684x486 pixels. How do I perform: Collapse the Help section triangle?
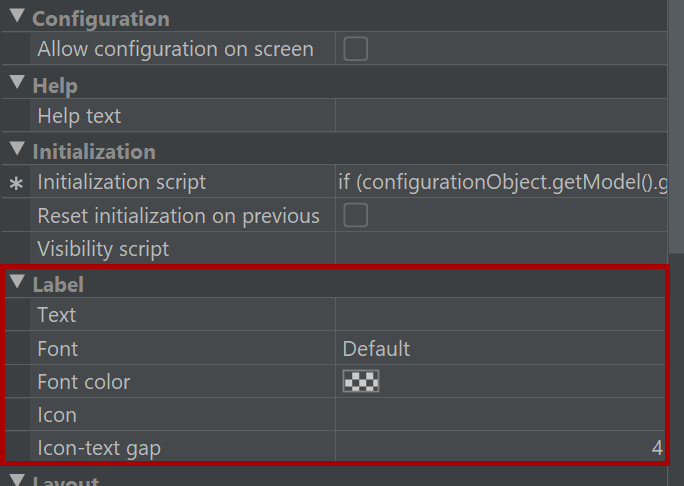click(17, 85)
